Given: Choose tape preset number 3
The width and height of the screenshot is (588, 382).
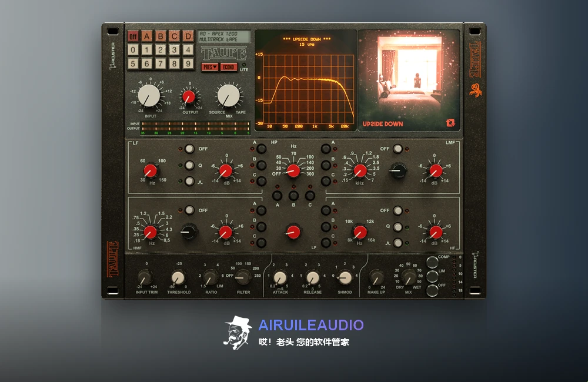Looking at the screenshot, I should click(x=175, y=50).
